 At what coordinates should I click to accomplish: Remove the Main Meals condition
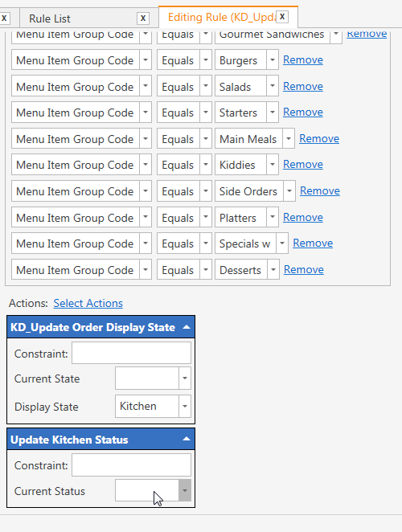point(319,138)
